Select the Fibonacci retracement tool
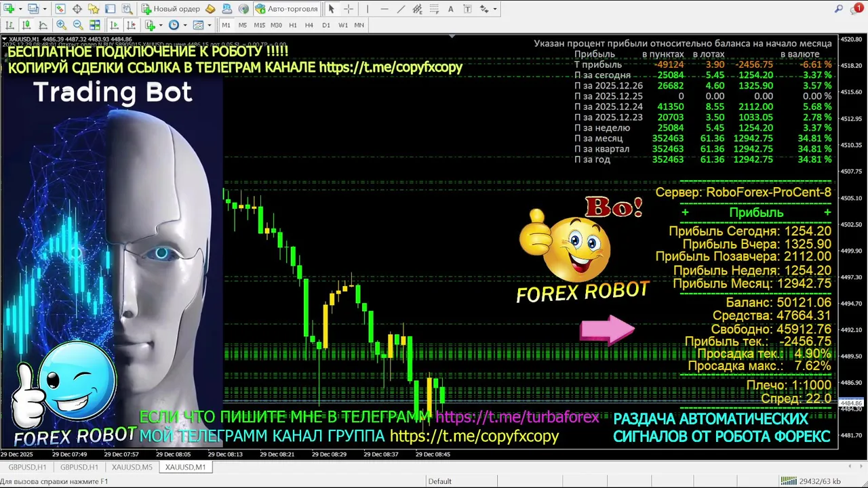This screenshot has width=868, height=488. (x=434, y=9)
